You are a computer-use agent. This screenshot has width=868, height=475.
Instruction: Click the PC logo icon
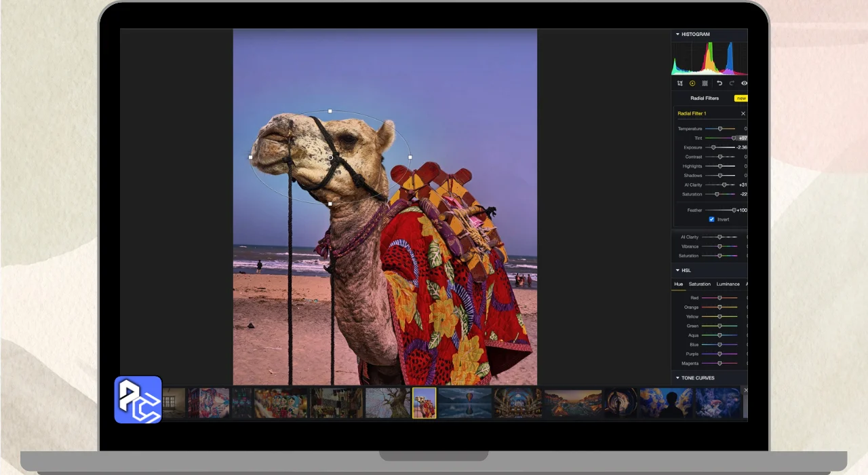[x=138, y=400]
